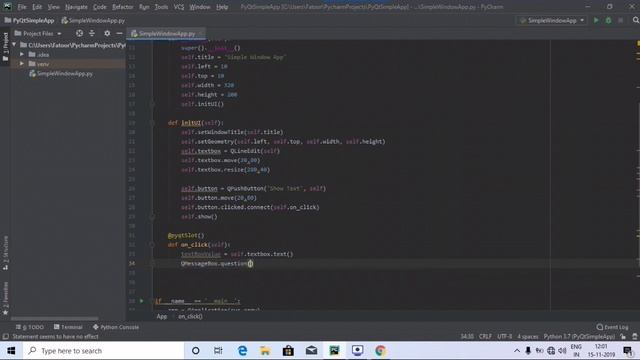Click the Windows taskbar search box
The height and width of the screenshot is (360, 640).
tap(102, 351)
